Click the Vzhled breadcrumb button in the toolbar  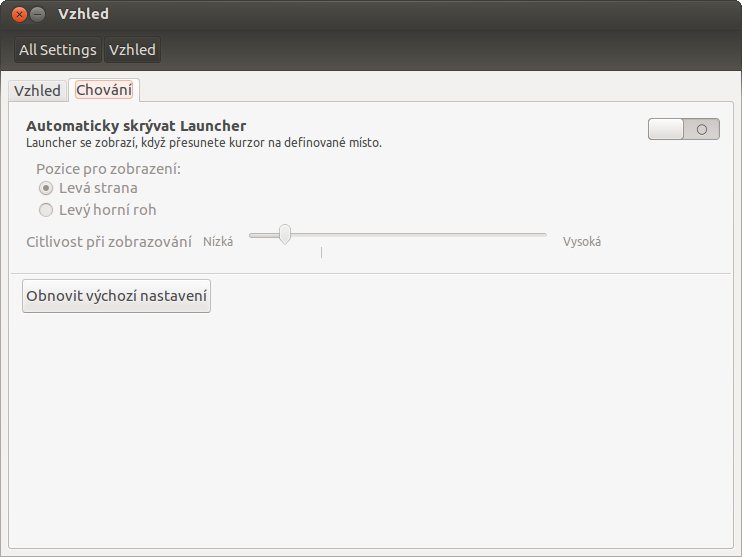[132, 50]
